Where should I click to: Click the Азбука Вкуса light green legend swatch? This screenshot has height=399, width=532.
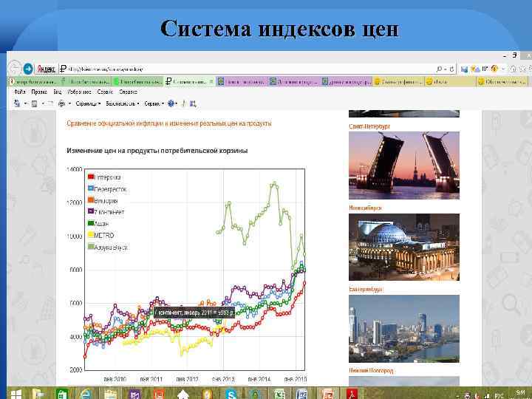click(91, 246)
